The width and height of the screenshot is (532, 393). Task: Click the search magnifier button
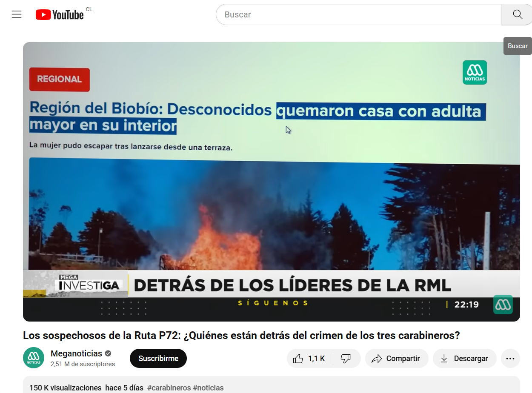(x=517, y=14)
